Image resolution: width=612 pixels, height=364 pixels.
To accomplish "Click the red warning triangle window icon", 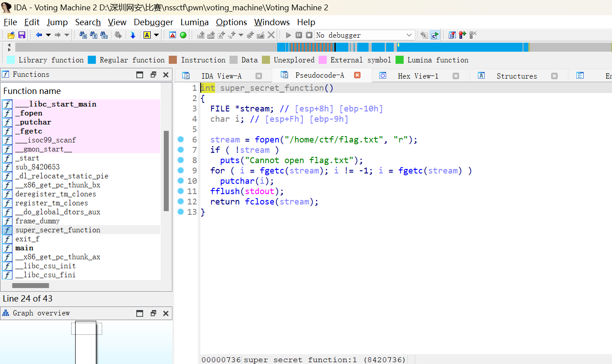I will click(172, 35).
